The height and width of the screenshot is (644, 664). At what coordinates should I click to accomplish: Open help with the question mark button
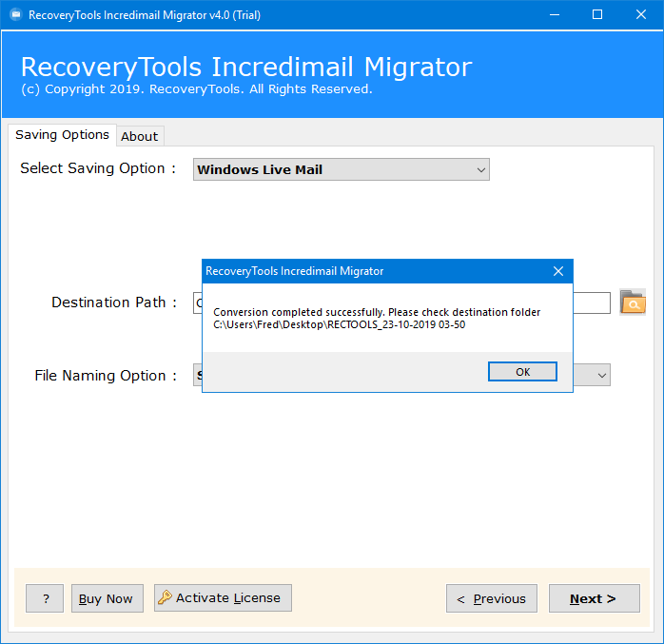pyautogui.click(x=45, y=598)
